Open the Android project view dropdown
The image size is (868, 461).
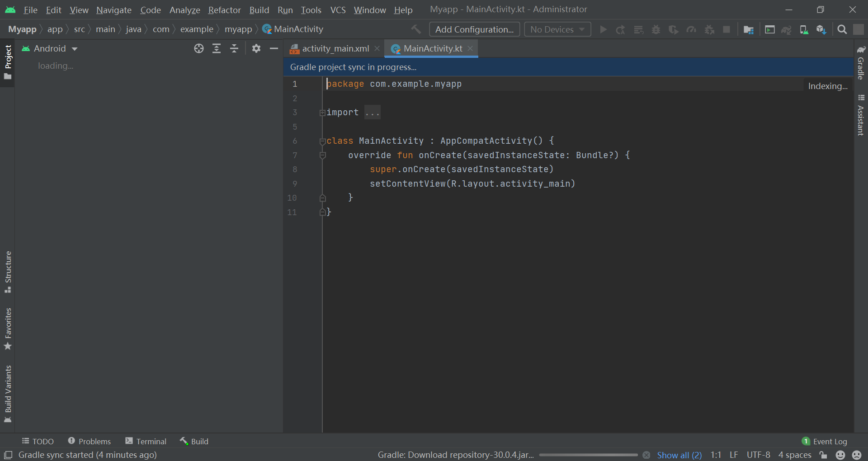tap(50, 48)
